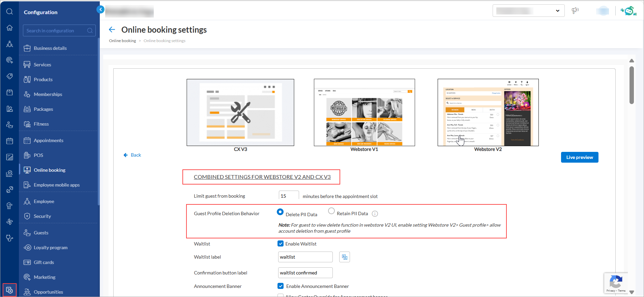Select the Delete PII Data radio button
The image size is (644, 297).
(x=280, y=212)
